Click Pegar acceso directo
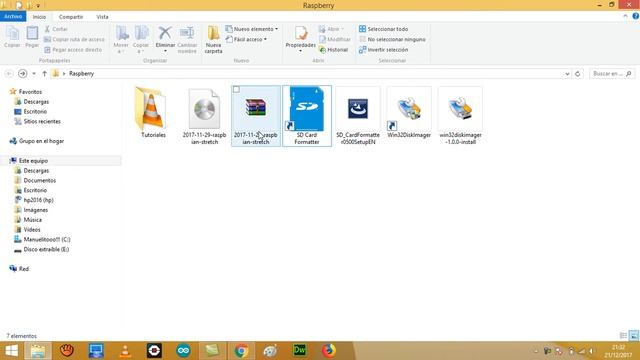Image resolution: width=640 pixels, height=360 pixels. (x=73, y=49)
